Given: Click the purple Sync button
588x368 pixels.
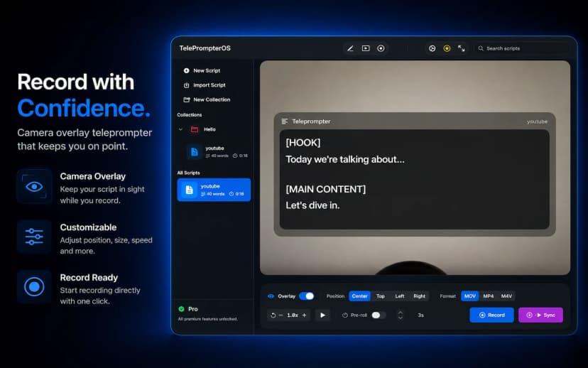Looking at the screenshot, I should point(540,315).
